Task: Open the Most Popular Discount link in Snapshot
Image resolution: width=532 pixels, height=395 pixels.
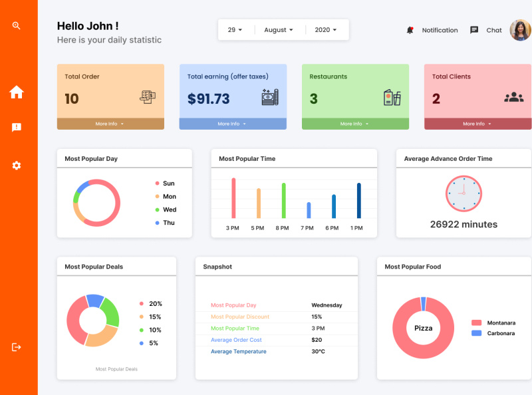Action: pyautogui.click(x=241, y=317)
